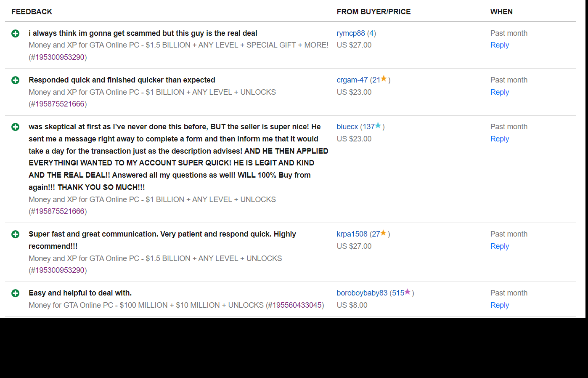Click orange star beside crgam-47 score
This screenshot has width=588, height=378.
click(384, 79)
